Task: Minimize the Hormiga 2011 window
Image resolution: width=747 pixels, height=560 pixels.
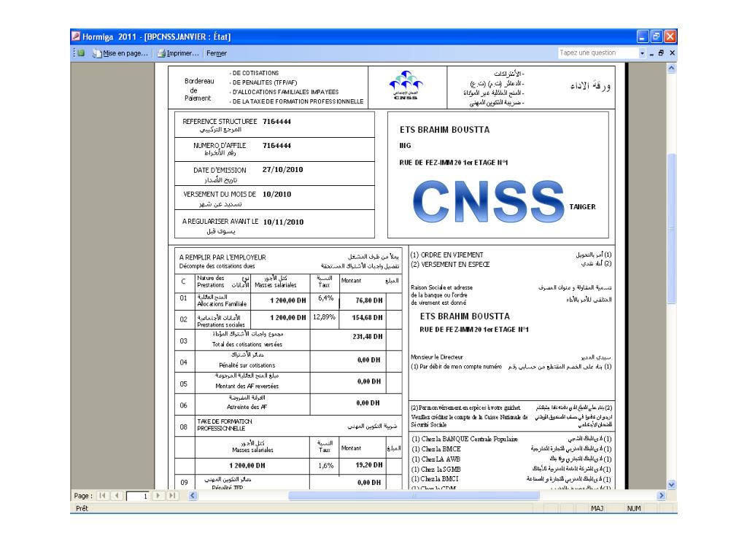Action: click(x=642, y=36)
